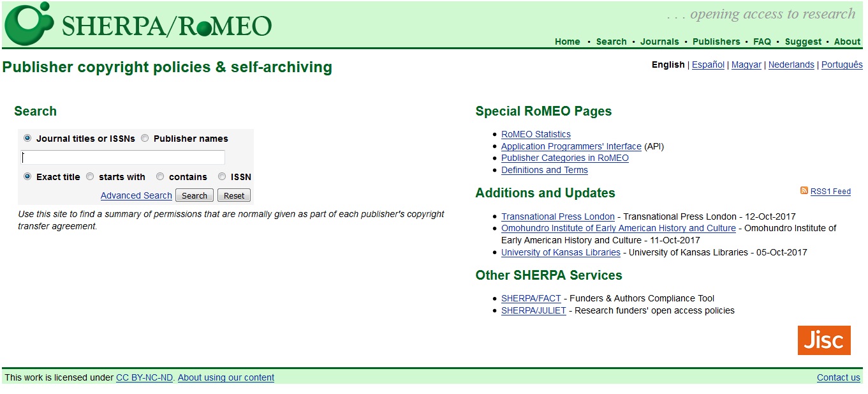This screenshot has height=394, width=868.
Task: Open the CC BY-NC-ND license link
Action: click(x=144, y=377)
